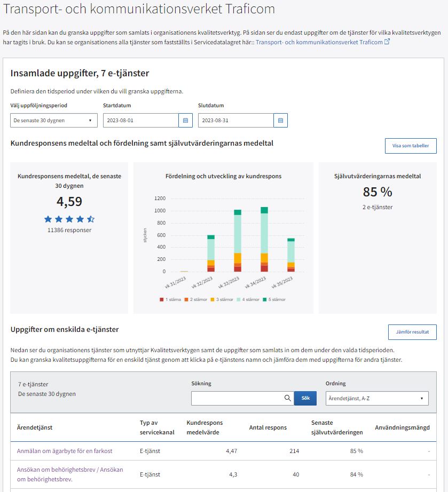This screenshot has width=448, height=492.
Task: Click into the Sökning text field
Action: pyautogui.click(x=237, y=398)
